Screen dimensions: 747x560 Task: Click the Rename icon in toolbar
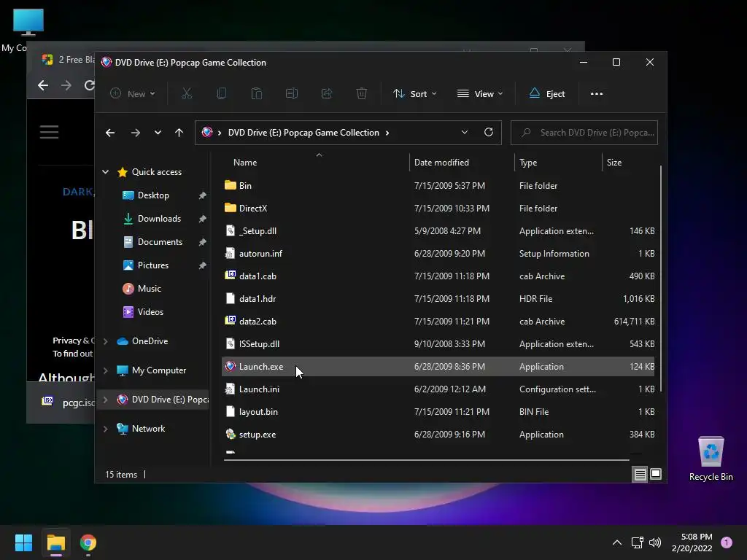pos(292,94)
